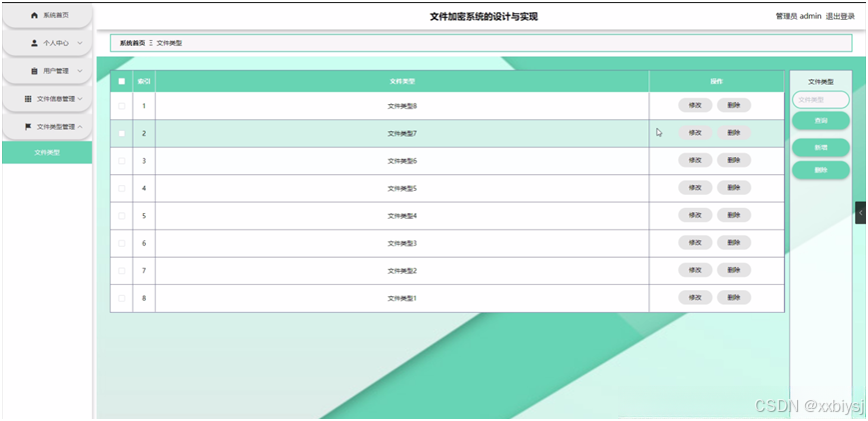Click the 文件类型 column header

(402, 81)
